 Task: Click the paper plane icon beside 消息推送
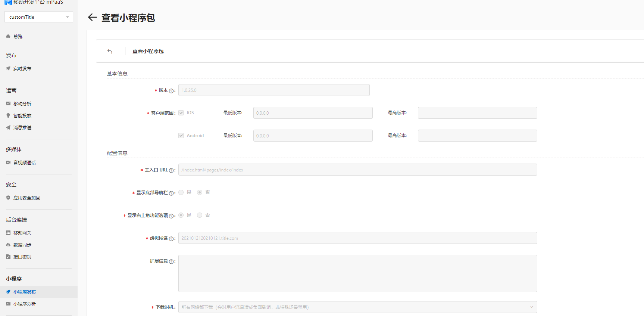click(x=8, y=127)
